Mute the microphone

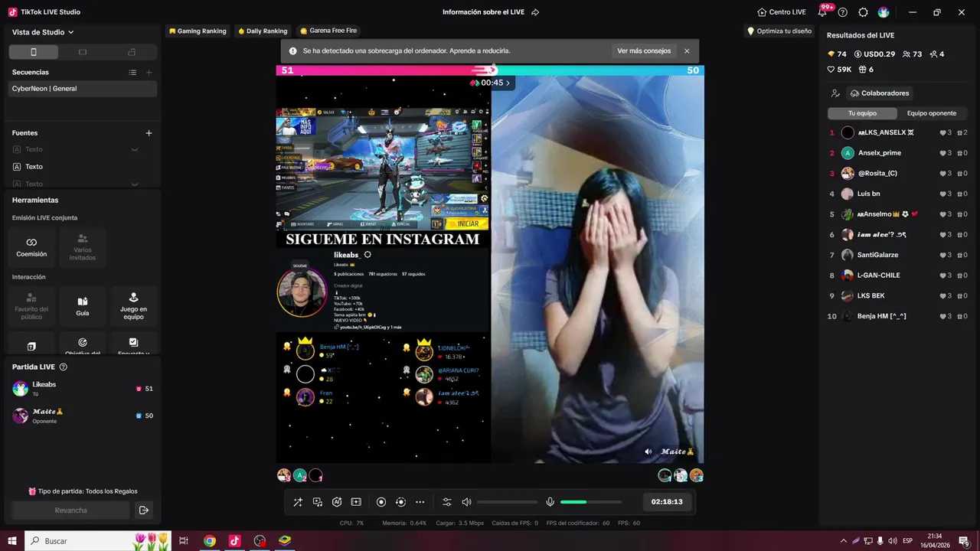click(x=550, y=502)
